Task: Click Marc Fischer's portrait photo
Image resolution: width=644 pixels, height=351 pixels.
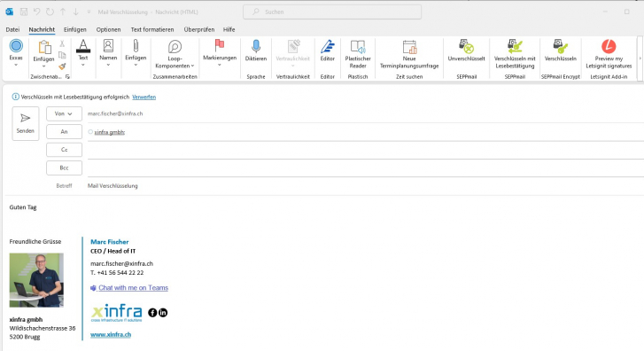Action: [x=36, y=280]
